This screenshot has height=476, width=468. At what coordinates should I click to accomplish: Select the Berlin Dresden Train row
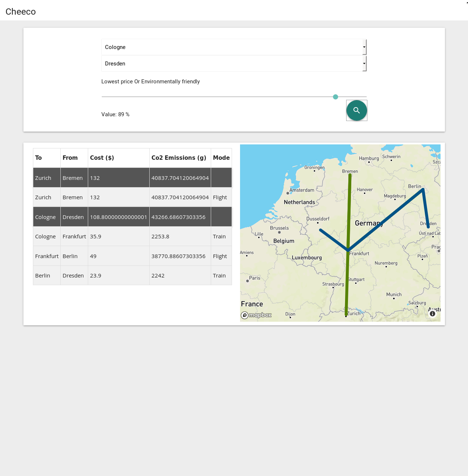(132, 275)
